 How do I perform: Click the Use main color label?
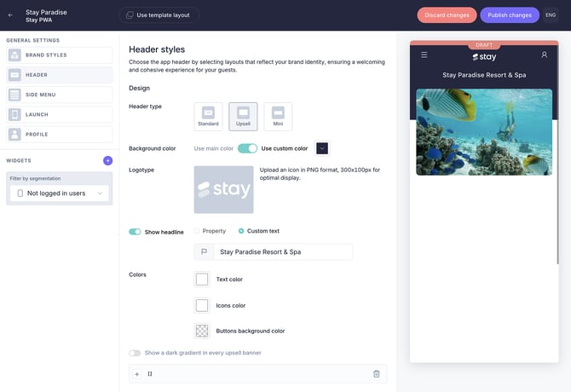point(213,148)
